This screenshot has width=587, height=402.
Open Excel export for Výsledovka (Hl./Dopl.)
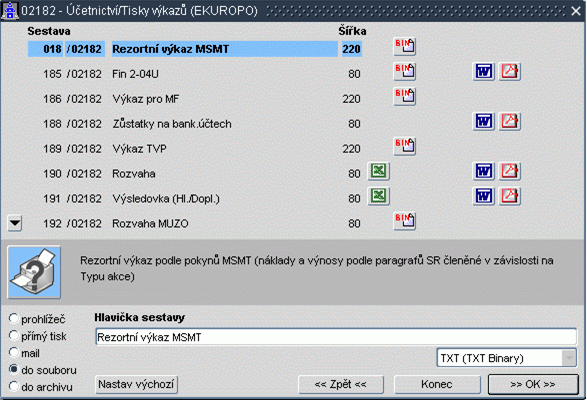point(379,196)
